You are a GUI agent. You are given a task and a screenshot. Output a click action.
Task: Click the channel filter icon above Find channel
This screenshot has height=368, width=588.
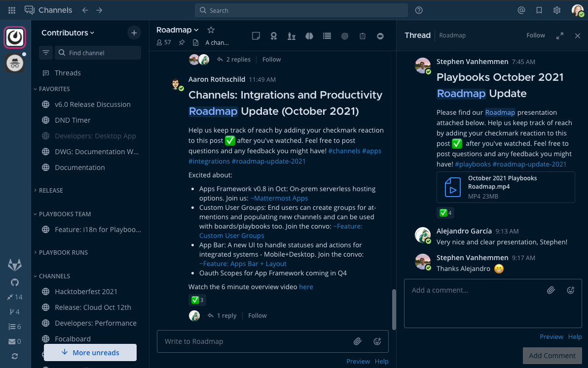pyautogui.click(x=45, y=52)
